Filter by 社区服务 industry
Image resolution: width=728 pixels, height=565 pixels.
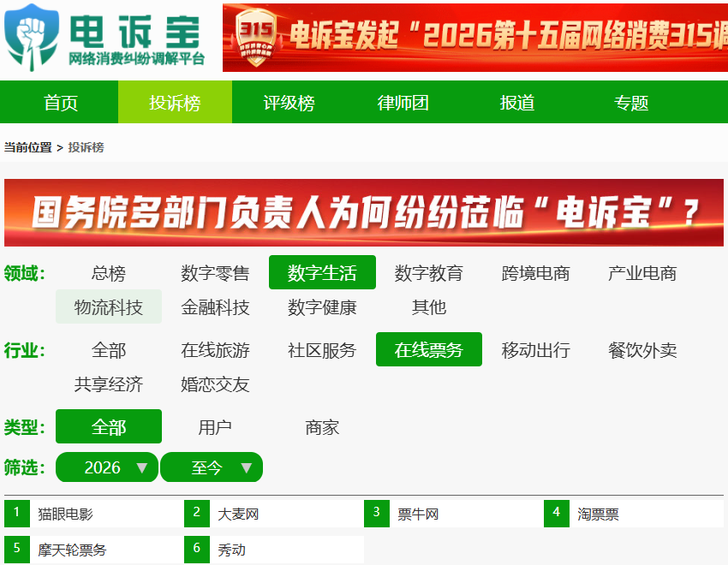coord(322,350)
